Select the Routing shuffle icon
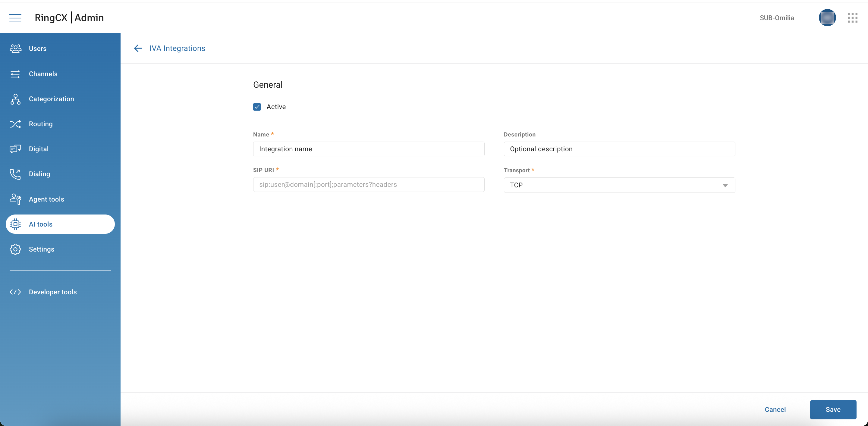Screen dimensions: 868x426 pyautogui.click(x=15, y=124)
